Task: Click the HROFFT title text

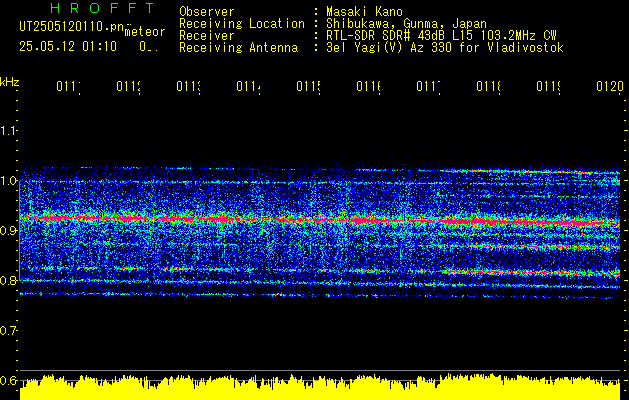Action: (x=103, y=8)
